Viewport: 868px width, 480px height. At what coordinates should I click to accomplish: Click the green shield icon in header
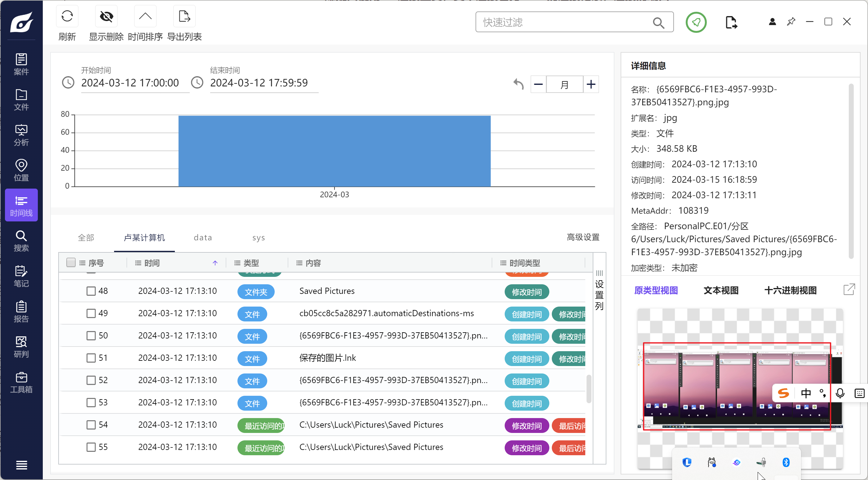(x=696, y=22)
